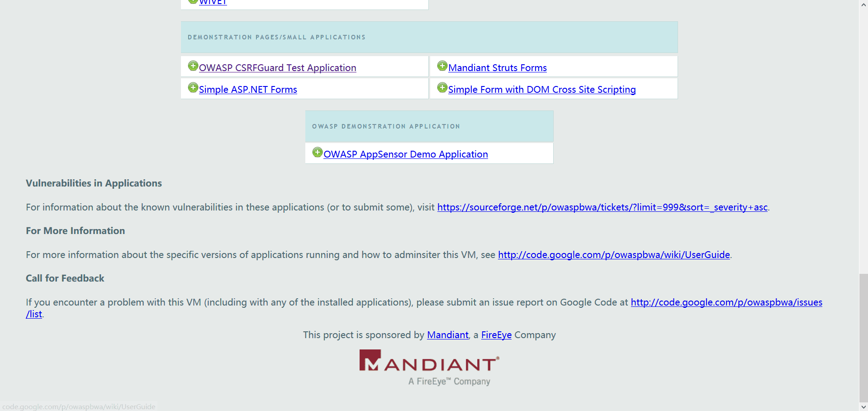Follow the FireEye text link
The width and height of the screenshot is (868, 411).
click(x=496, y=335)
